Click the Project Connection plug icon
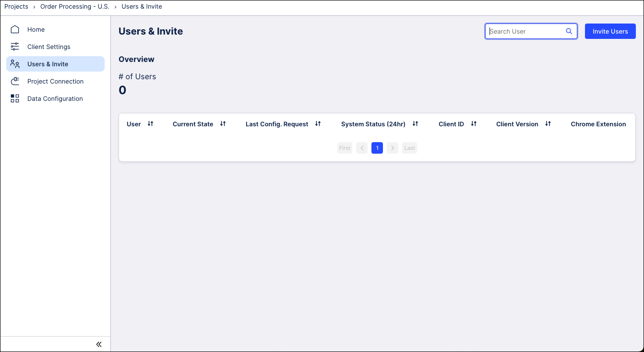 coord(15,81)
